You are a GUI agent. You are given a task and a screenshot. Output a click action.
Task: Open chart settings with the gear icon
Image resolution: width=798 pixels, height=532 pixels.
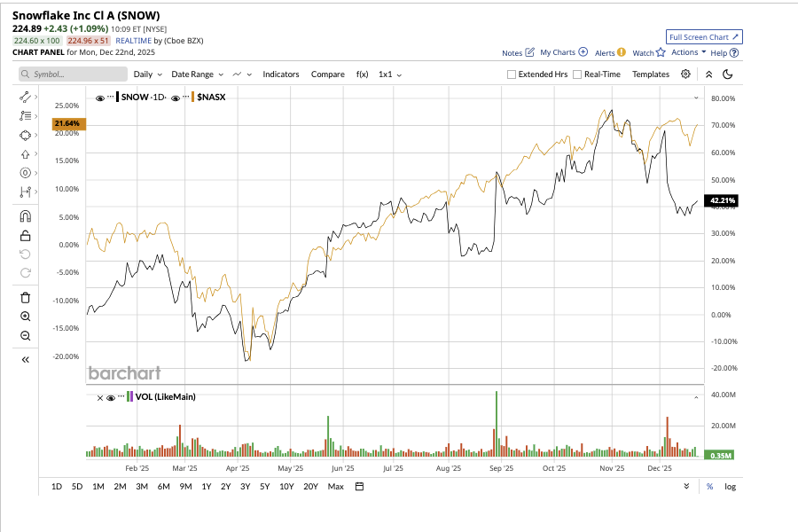point(685,74)
